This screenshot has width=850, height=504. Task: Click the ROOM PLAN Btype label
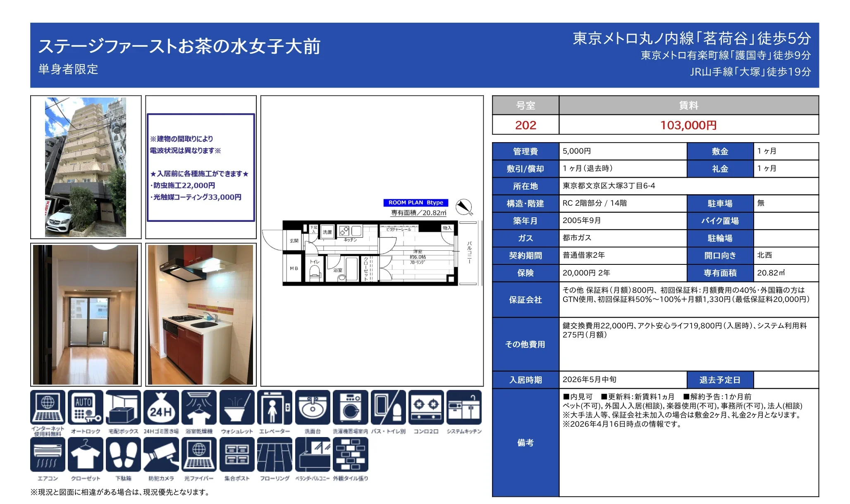pyautogui.click(x=415, y=202)
